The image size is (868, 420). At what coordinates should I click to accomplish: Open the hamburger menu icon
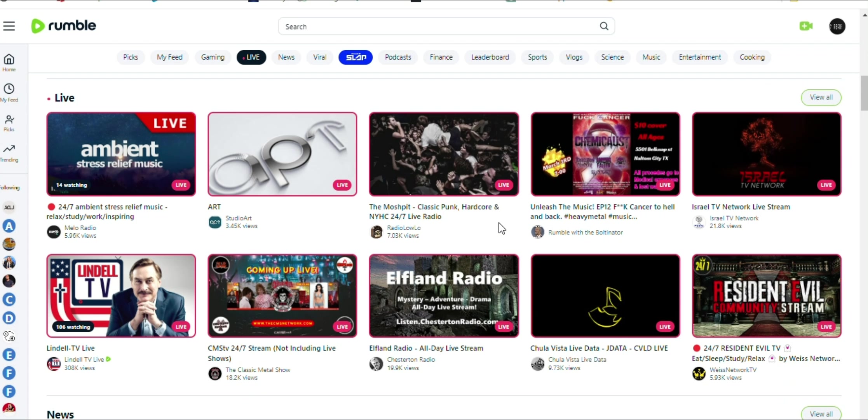(9, 26)
